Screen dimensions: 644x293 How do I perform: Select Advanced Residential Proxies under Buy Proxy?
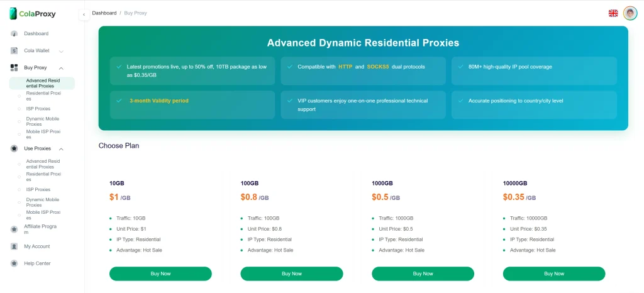click(x=42, y=83)
